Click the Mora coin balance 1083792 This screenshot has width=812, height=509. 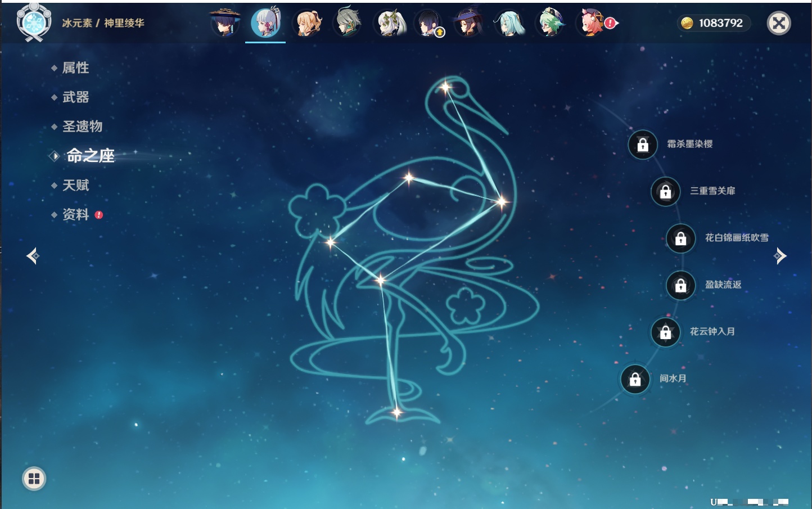[713, 23]
